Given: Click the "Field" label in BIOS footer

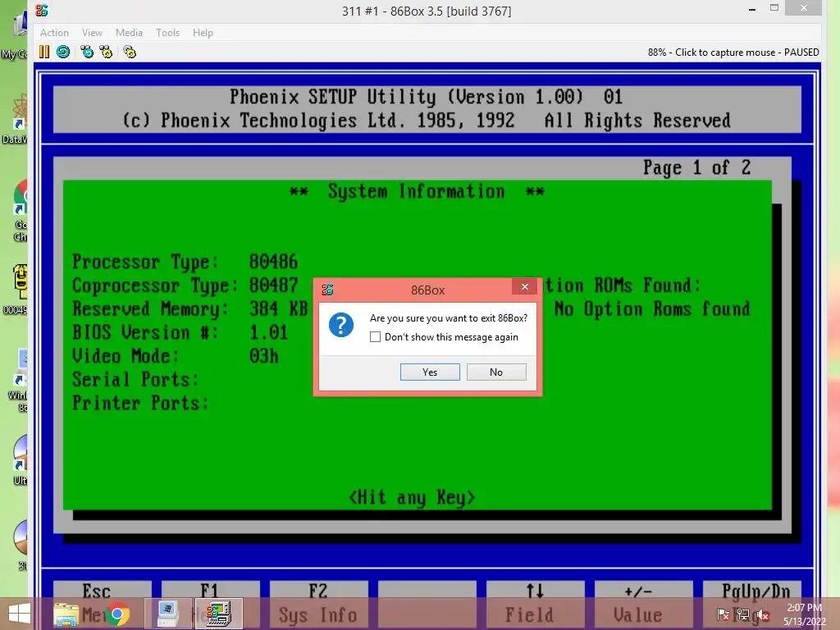Looking at the screenshot, I should [x=529, y=615].
